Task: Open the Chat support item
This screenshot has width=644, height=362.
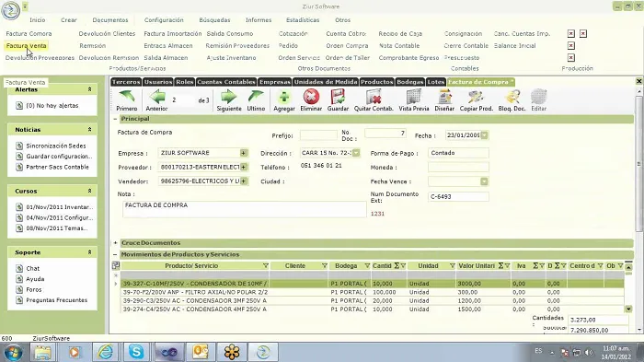Action: 33,268
